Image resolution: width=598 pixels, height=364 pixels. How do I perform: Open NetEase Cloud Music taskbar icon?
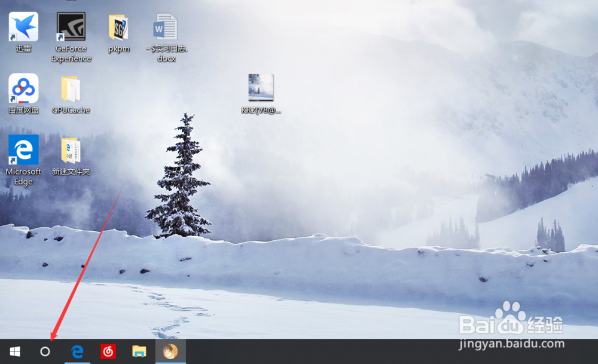coord(108,351)
